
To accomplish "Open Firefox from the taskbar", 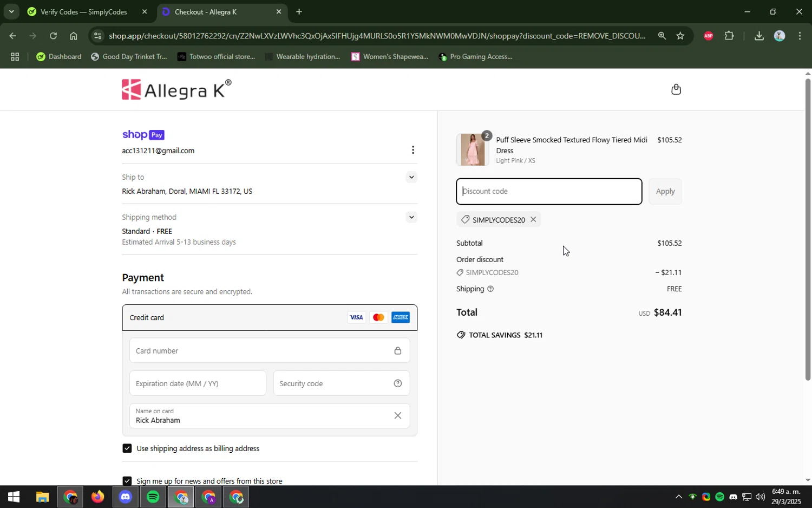I will point(97,497).
